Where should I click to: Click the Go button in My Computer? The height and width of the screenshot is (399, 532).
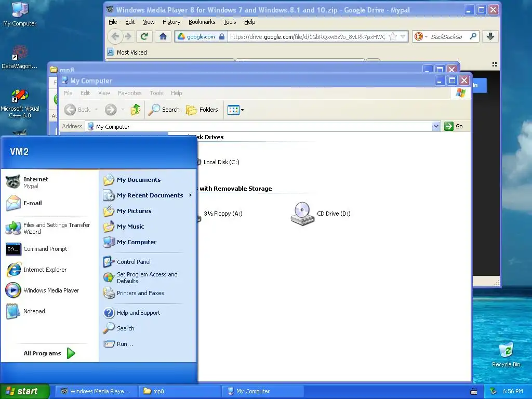(454, 126)
